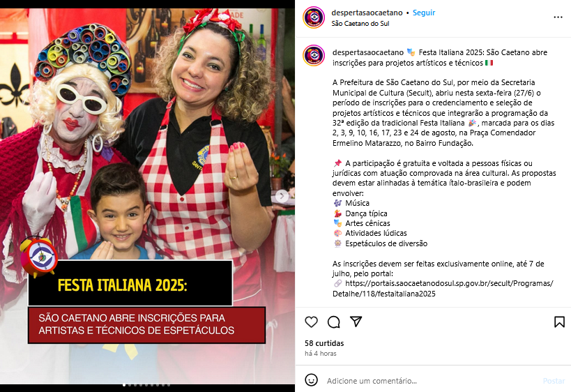Click the Festa Italiana post image
This screenshot has height=392, width=571.
[147, 196]
